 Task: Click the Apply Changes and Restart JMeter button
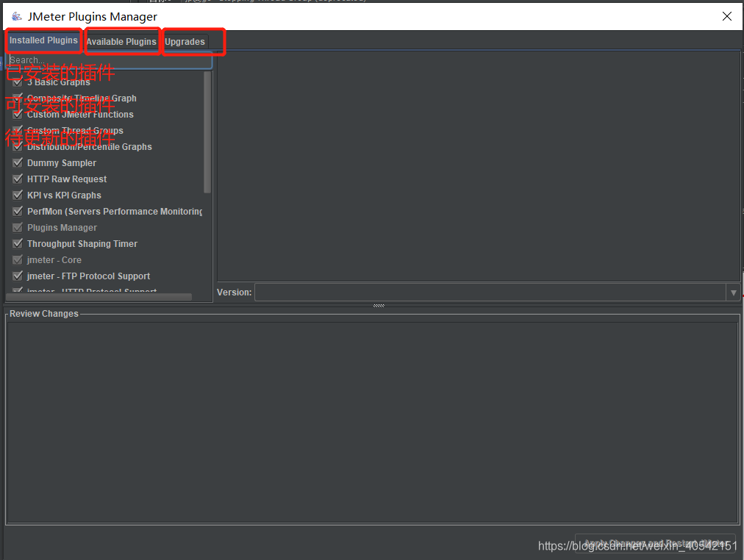(657, 543)
